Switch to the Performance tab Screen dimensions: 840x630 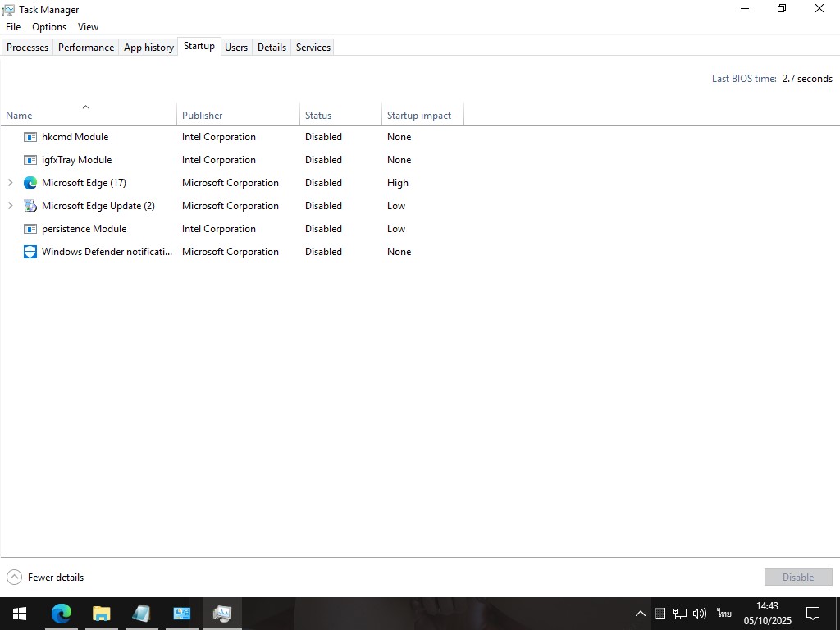pos(85,47)
